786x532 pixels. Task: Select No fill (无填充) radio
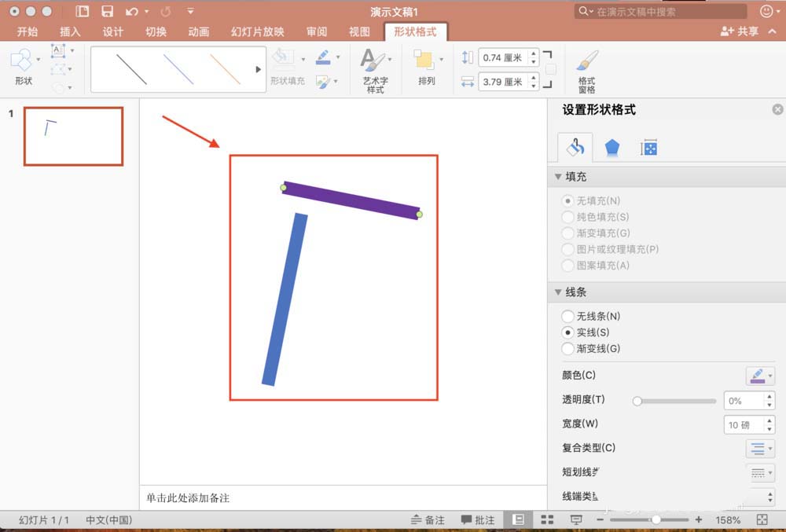pos(567,201)
